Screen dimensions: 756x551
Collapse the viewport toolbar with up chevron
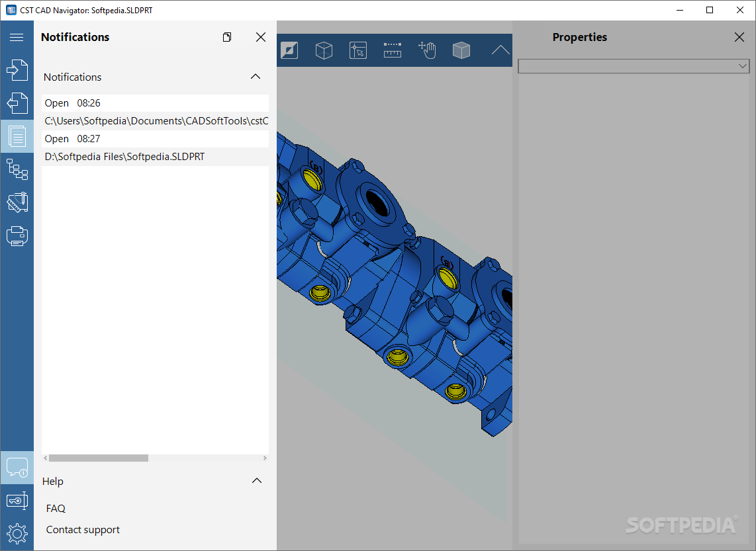500,50
